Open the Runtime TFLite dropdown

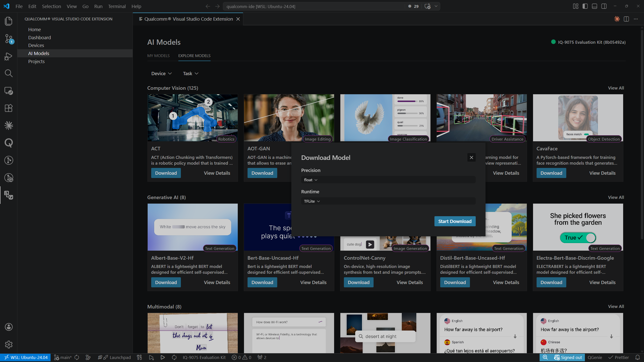tap(388, 201)
